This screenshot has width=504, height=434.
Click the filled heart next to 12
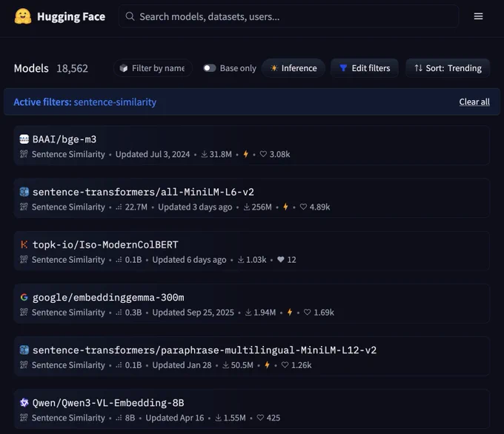pyautogui.click(x=281, y=259)
